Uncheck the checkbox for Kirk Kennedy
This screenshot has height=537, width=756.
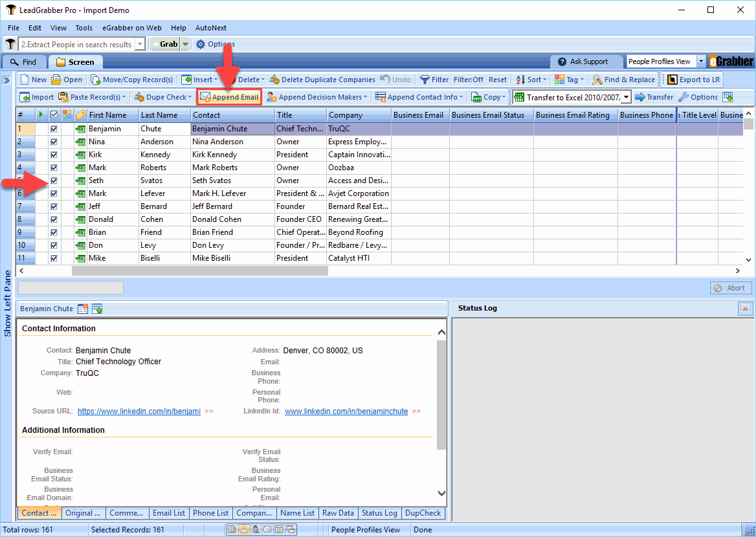click(54, 155)
